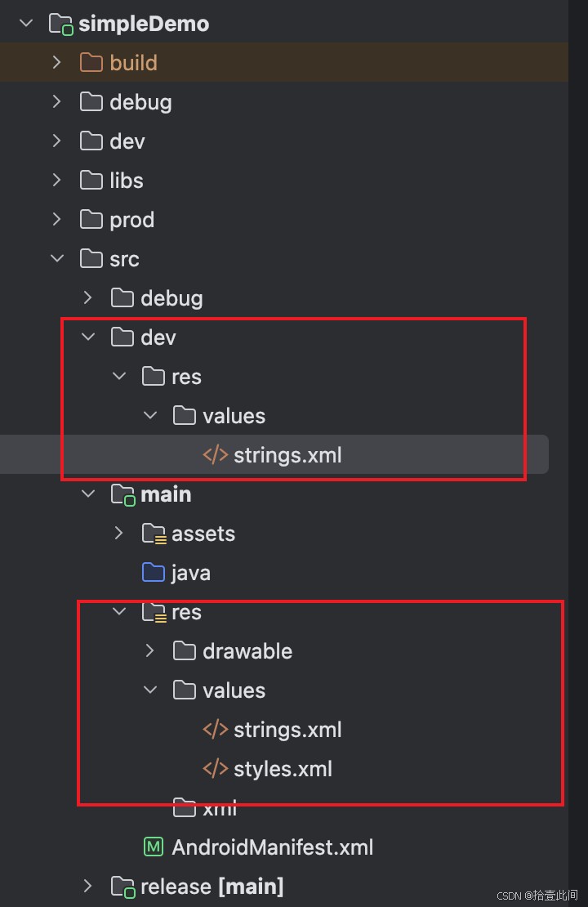Screen dimensions: 588x907
Task: Click the orange build folder icon
Action: coord(91,63)
